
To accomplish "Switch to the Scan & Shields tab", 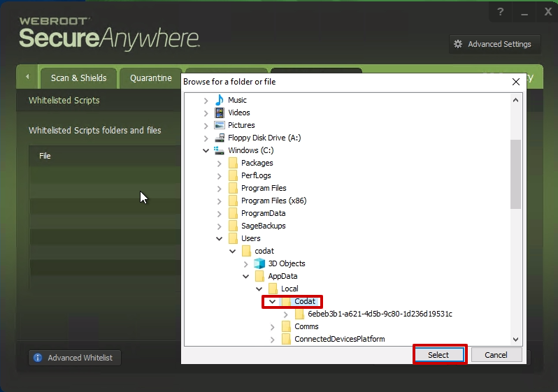I will (x=78, y=78).
